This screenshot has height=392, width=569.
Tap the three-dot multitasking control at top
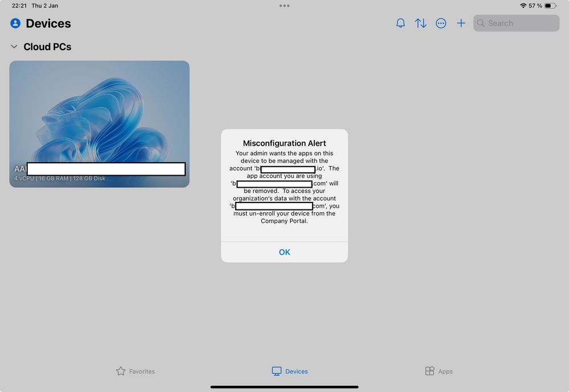click(285, 6)
